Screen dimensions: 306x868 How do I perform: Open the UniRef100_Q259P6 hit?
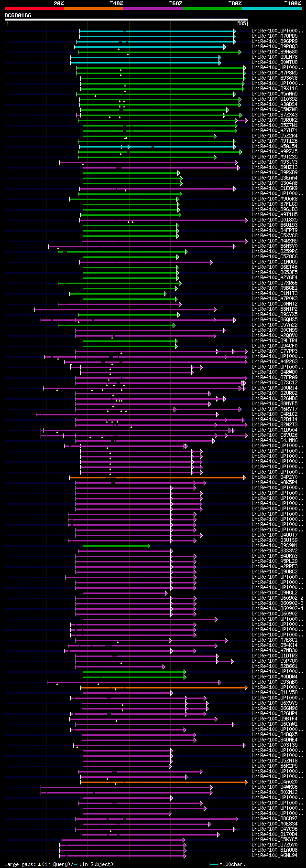(274, 252)
